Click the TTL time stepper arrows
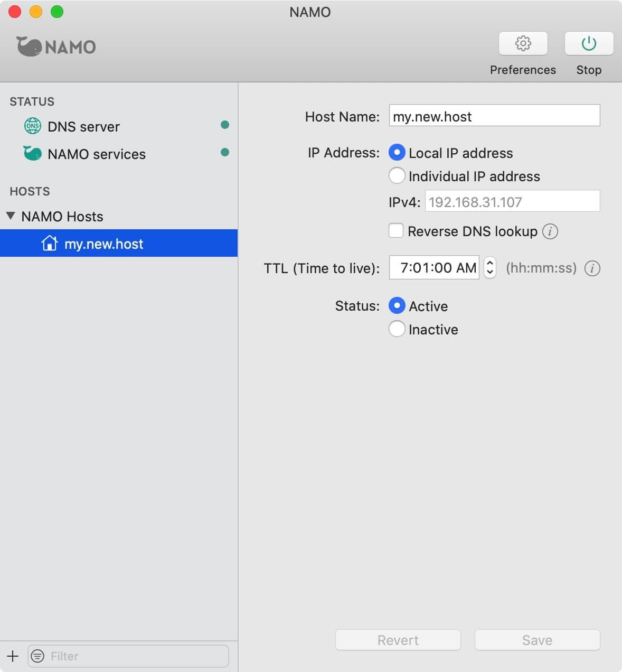622x672 pixels. pos(490,267)
